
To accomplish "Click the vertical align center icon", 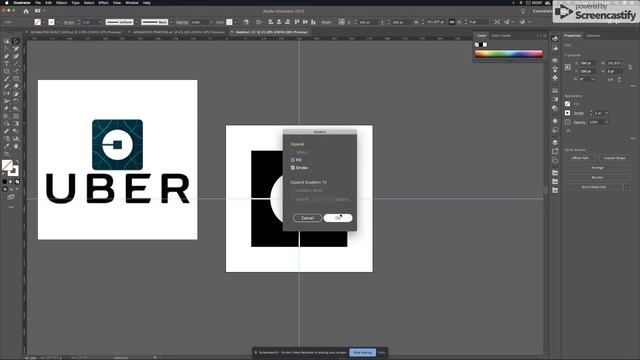I will tap(305, 22).
